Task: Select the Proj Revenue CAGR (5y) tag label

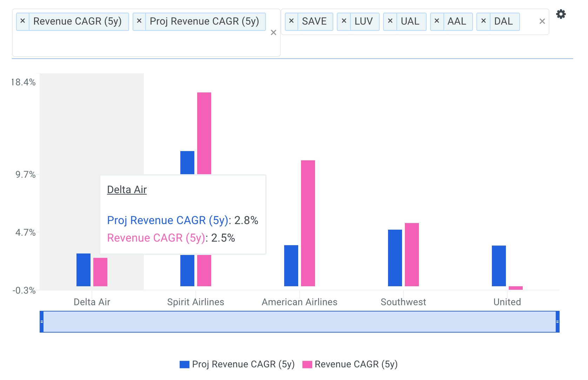Action: [x=205, y=21]
